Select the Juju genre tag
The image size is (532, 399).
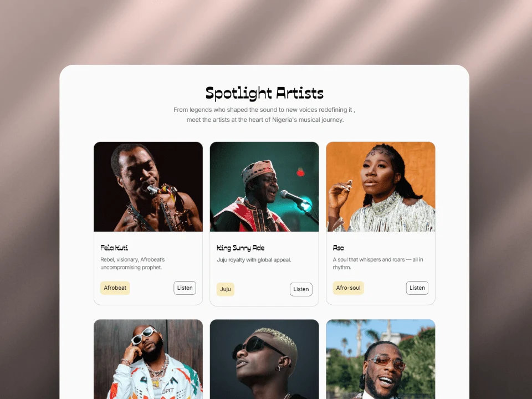click(x=226, y=289)
